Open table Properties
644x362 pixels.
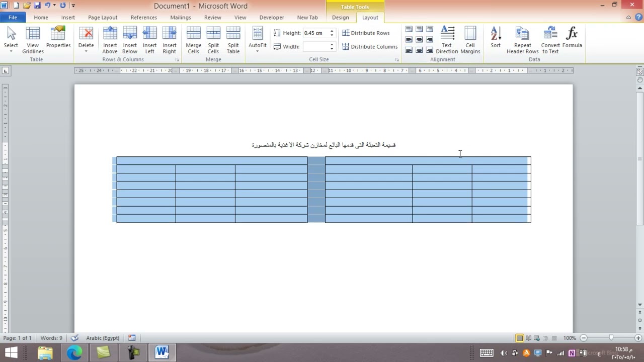(x=58, y=38)
